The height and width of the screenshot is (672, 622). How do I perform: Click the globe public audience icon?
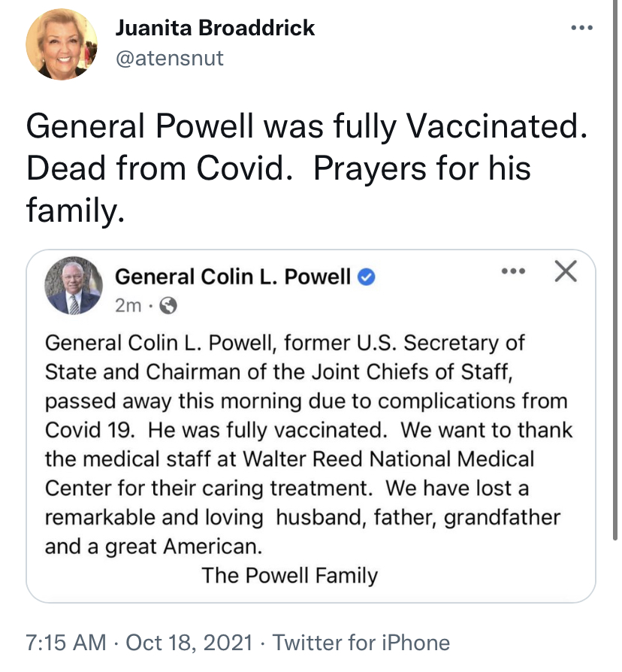169,306
